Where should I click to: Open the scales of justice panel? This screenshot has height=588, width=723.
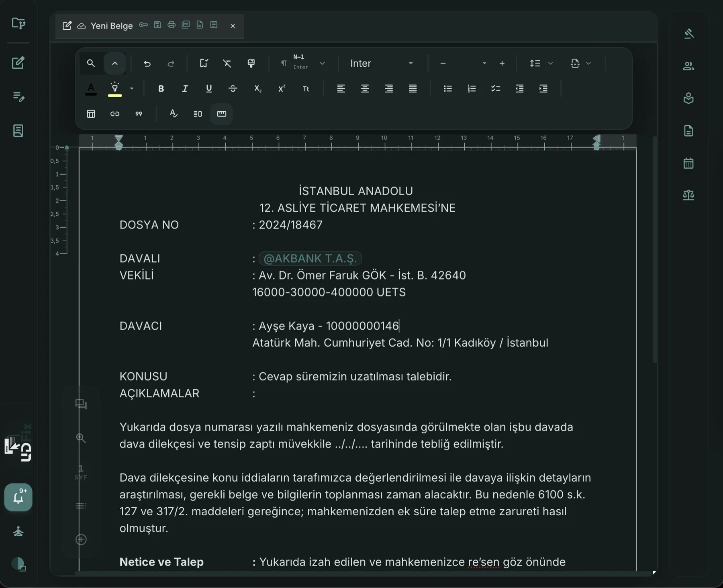click(688, 195)
